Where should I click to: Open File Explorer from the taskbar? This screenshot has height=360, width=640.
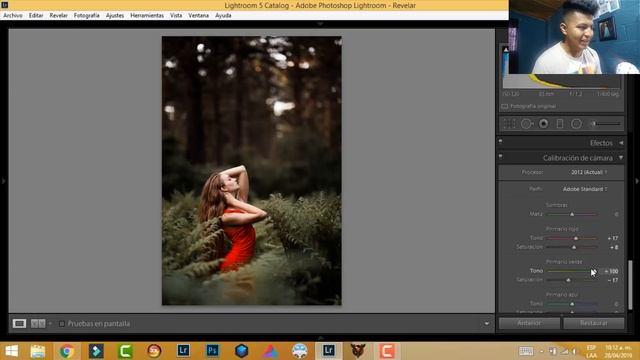click(x=38, y=351)
